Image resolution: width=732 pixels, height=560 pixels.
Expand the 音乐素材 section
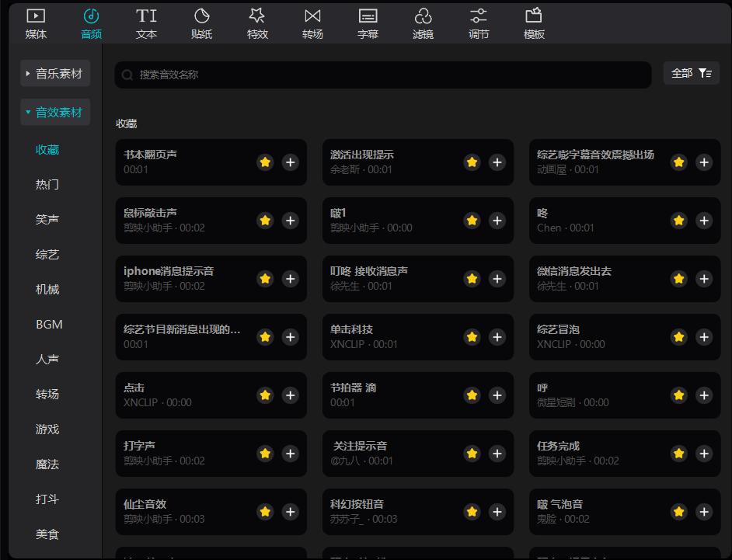(54, 72)
